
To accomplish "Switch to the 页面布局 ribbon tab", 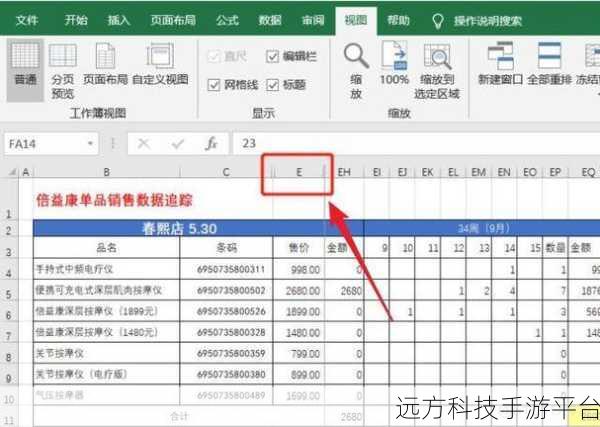I will [173, 20].
